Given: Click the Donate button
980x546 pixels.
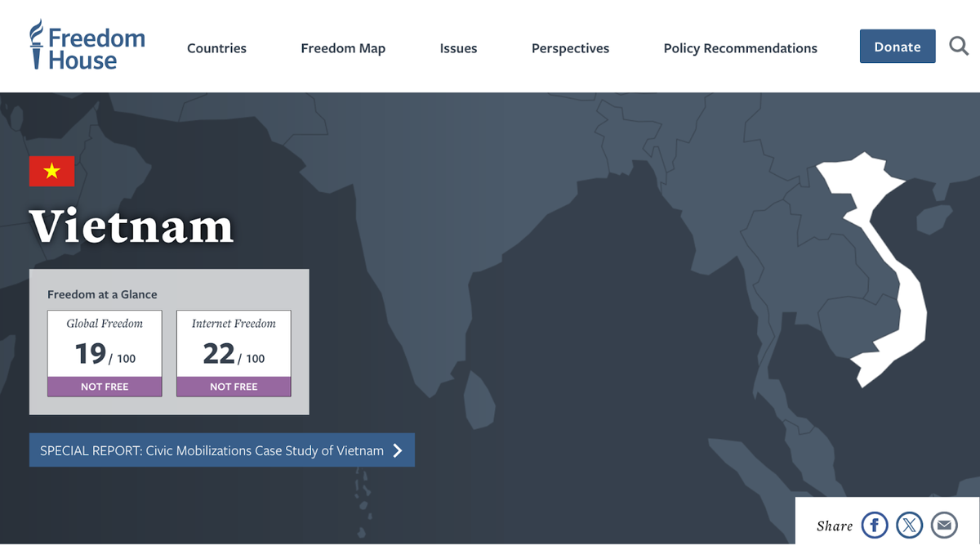Looking at the screenshot, I should point(898,47).
